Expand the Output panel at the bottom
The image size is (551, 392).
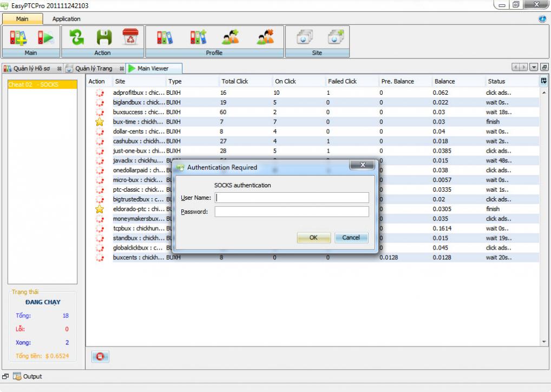pyautogui.click(x=27, y=376)
